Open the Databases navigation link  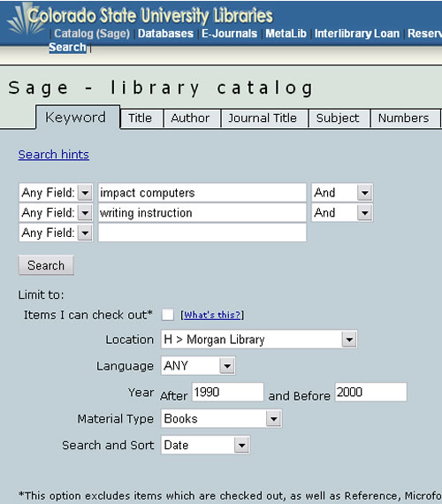tap(165, 34)
